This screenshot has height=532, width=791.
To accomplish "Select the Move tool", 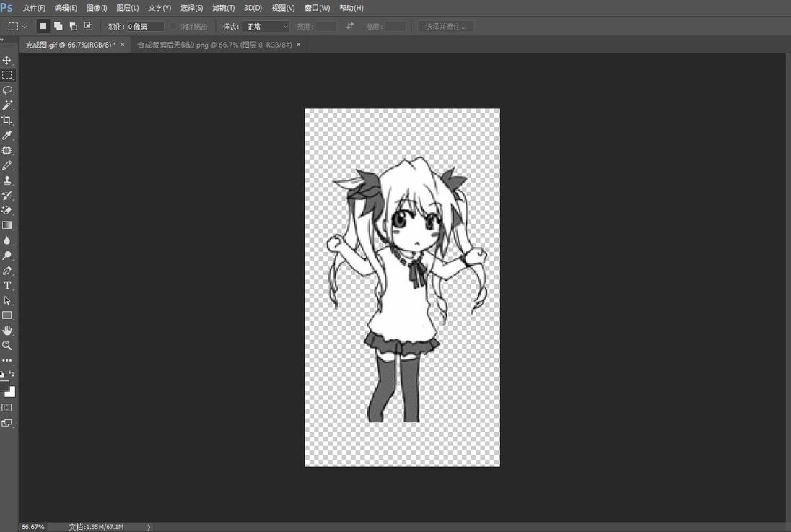I will click(x=7, y=60).
